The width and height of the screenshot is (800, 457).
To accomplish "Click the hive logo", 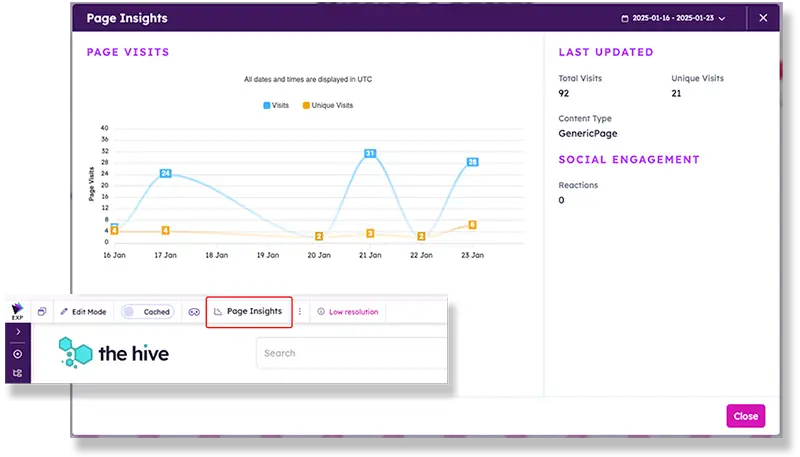I will 114,353.
